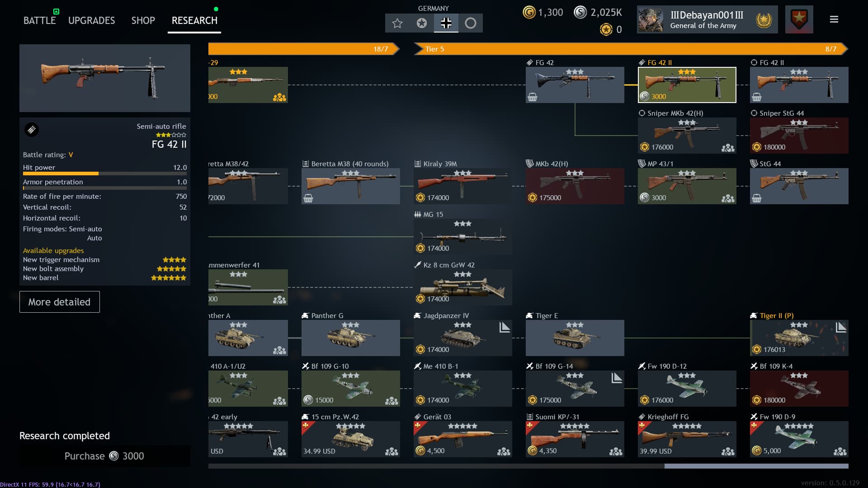Open the Jagdpanzer IV folded corner expander
The image size is (868, 488).
point(505,327)
